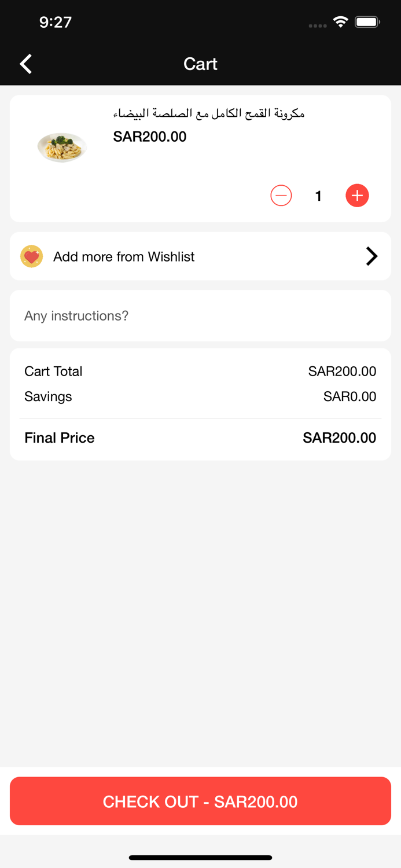Screen dimensions: 401x868
Task: Increase item quantity with plus button
Action: pos(357,196)
